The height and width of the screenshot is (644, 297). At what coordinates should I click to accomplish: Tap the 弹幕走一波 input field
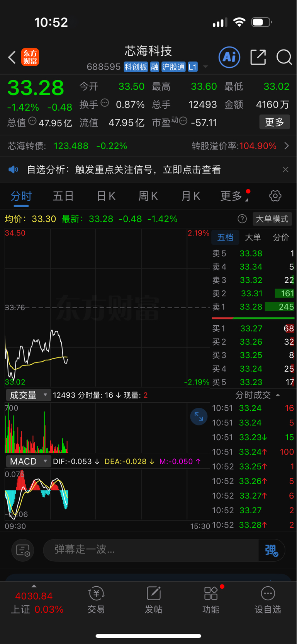pyautogui.click(x=151, y=550)
